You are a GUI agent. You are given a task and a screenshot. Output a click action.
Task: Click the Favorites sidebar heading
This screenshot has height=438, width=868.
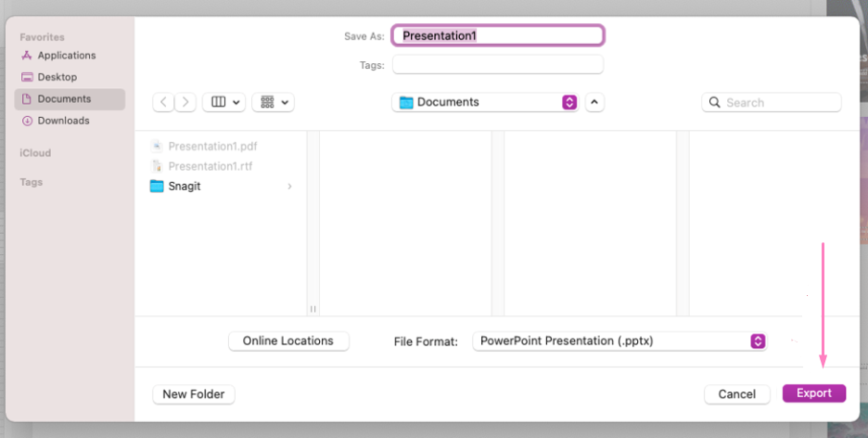(x=42, y=37)
